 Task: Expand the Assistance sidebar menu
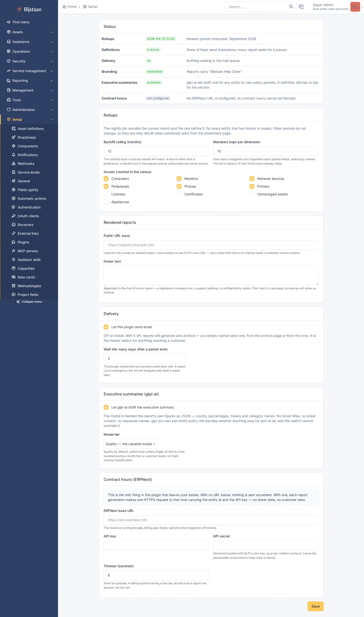29,42
